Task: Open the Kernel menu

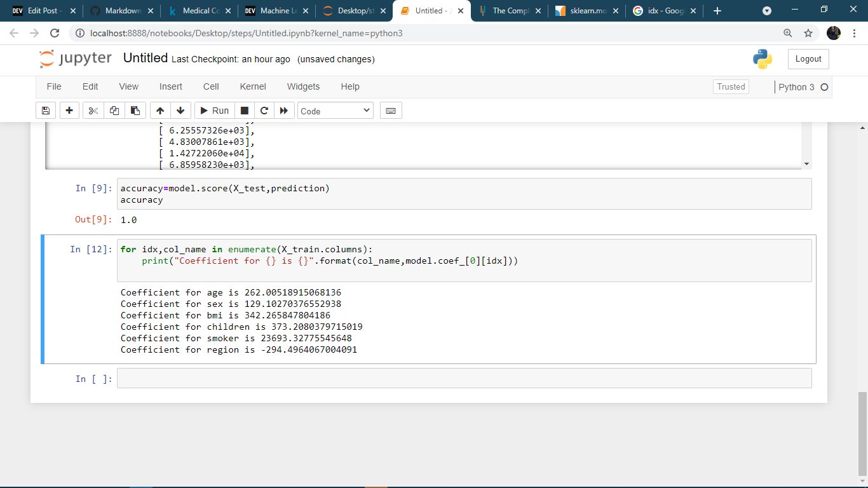Action: click(253, 86)
